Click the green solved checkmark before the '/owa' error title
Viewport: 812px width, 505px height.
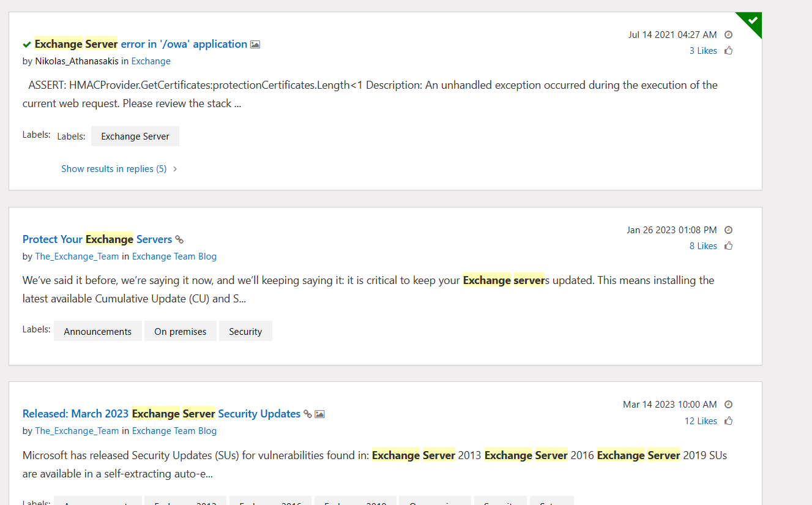(27, 45)
